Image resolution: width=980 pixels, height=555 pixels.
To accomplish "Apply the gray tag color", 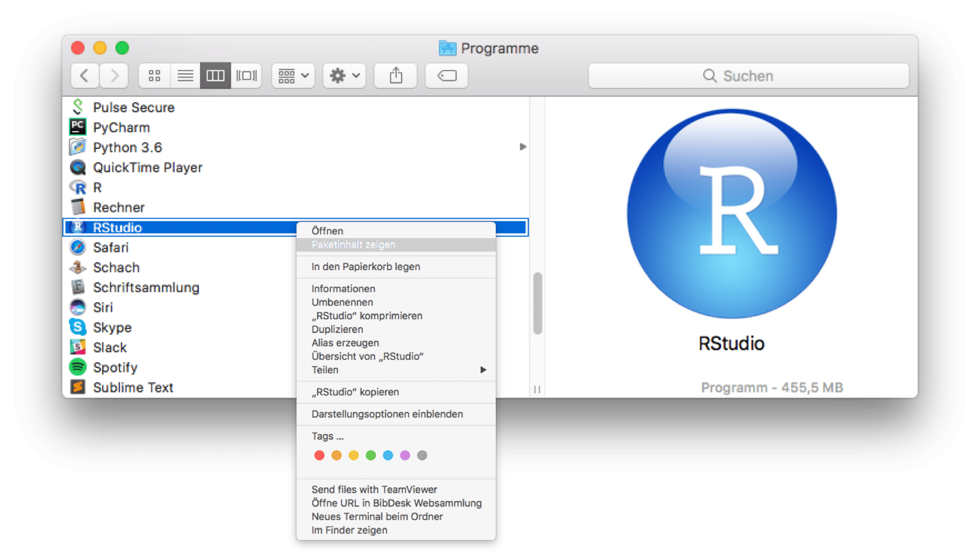I will click(422, 455).
